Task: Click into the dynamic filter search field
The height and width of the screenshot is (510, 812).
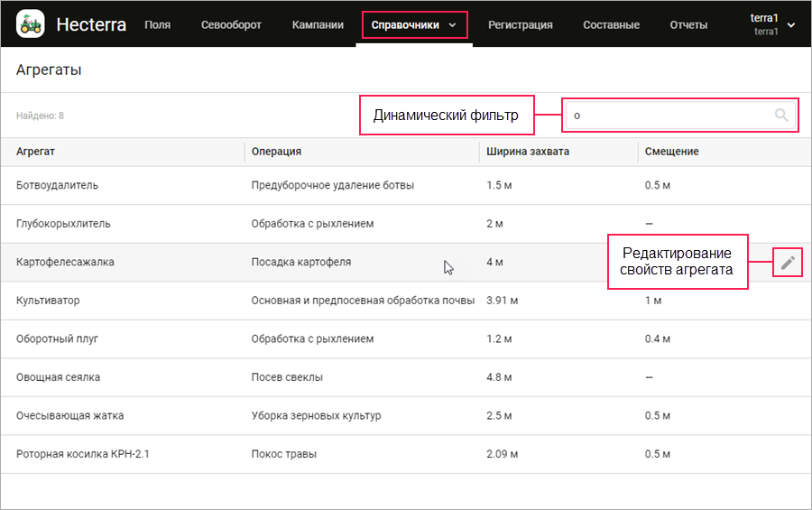Action: [668, 116]
